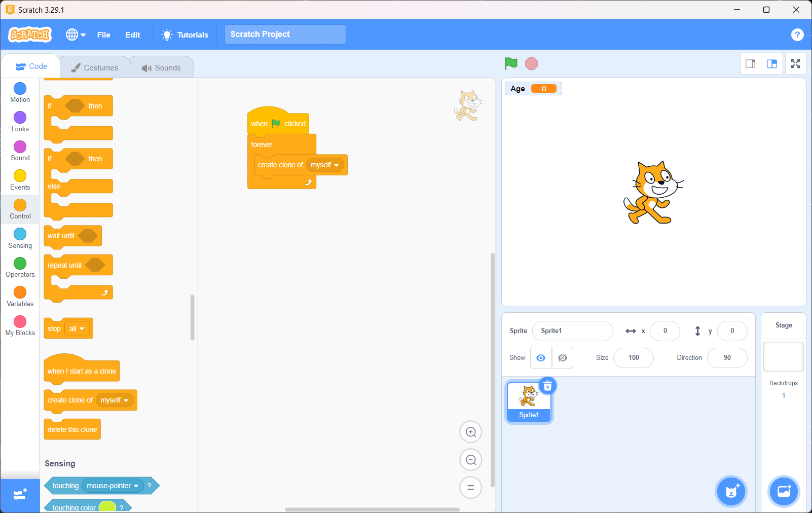812x513 pixels.
Task: Expand the stop block's 'all' dropdown
Action: click(77, 328)
